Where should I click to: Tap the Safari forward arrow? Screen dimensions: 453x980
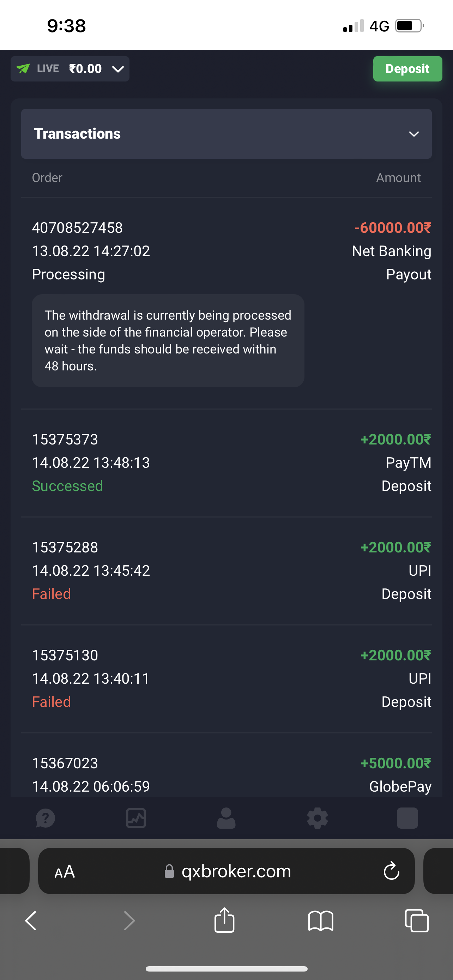(129, 921)
